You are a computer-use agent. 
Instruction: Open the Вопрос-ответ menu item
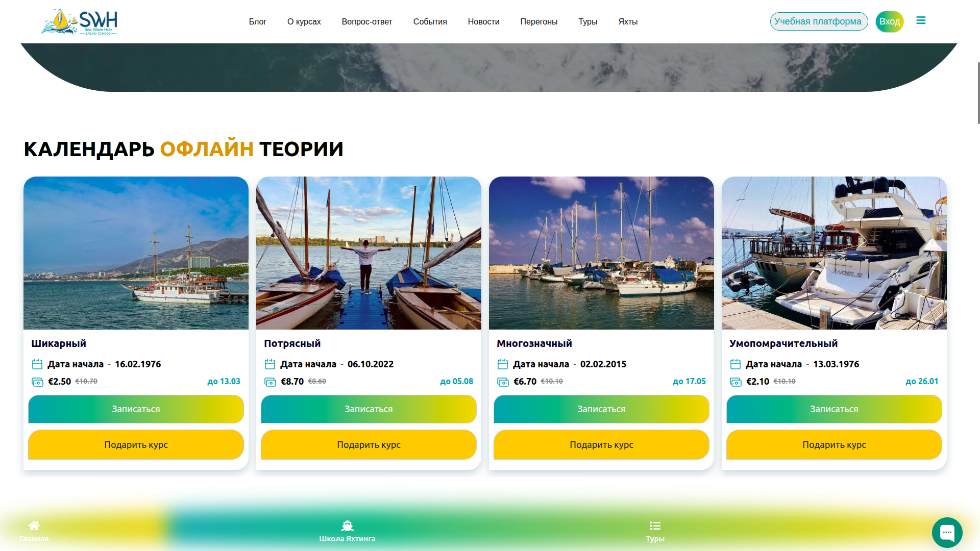click(367, 21)
